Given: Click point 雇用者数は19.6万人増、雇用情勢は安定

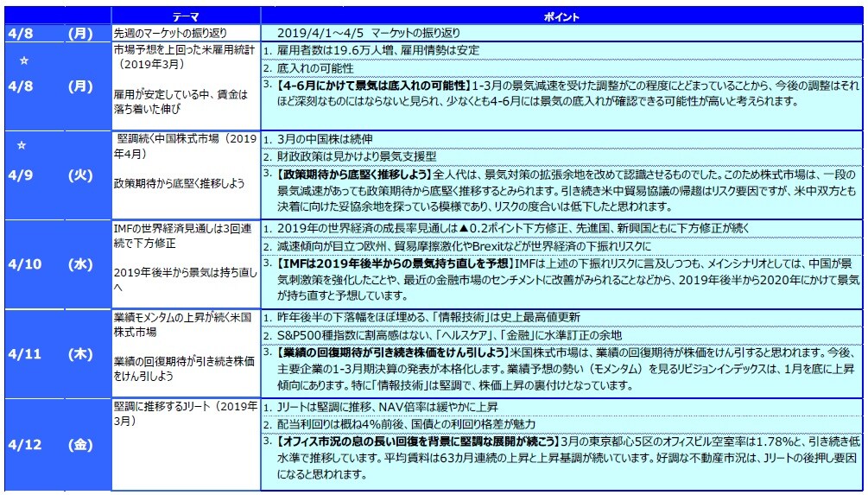Looking at the screenshot, I should [370, 50].
